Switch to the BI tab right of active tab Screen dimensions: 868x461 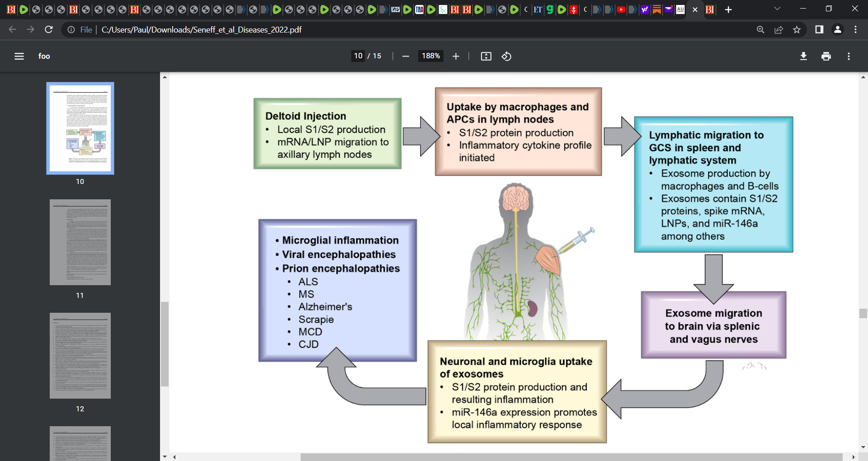[710, 9]
